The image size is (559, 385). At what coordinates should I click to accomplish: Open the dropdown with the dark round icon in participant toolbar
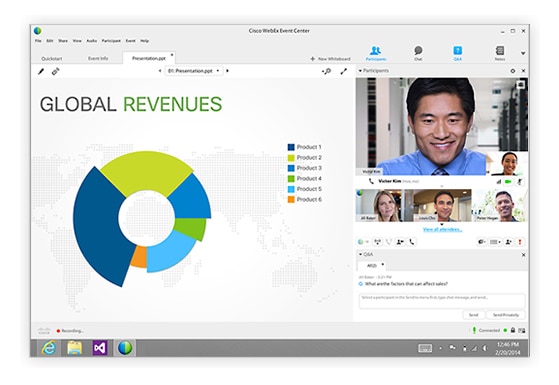[482, 242]
